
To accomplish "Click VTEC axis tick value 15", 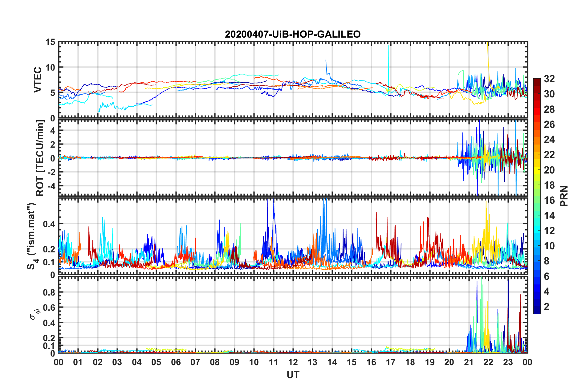I will pos(50,42).
